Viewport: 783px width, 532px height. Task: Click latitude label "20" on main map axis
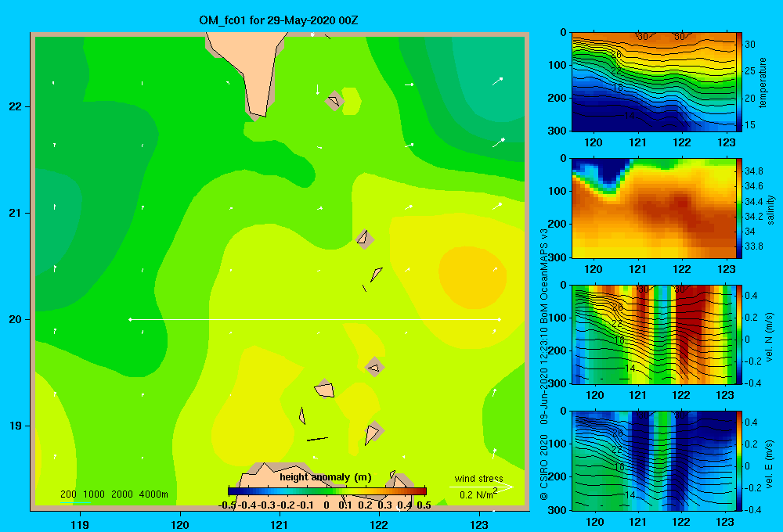[15, 319]
